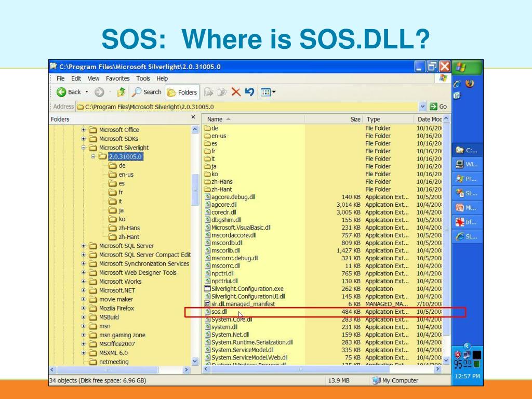Click the red security shield tray icon
The width and height of the screenshot is (532, 399).
[x=458, y=355]
